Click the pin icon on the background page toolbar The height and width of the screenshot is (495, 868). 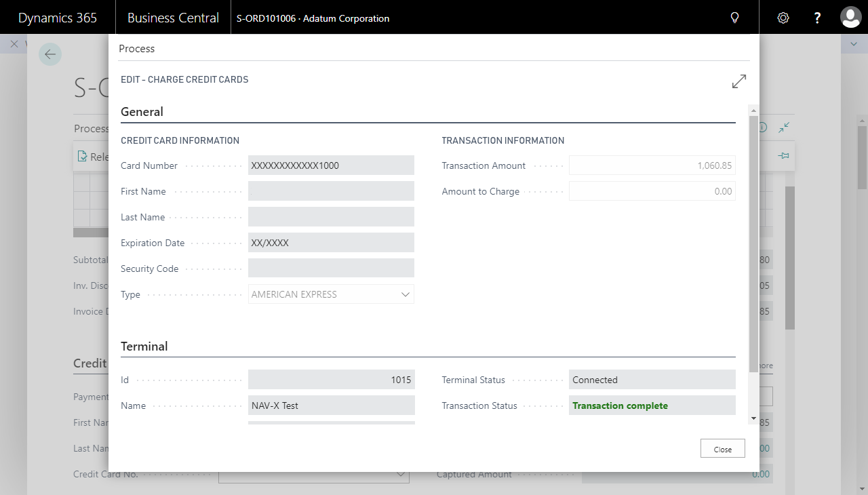[x=784, y=156]
